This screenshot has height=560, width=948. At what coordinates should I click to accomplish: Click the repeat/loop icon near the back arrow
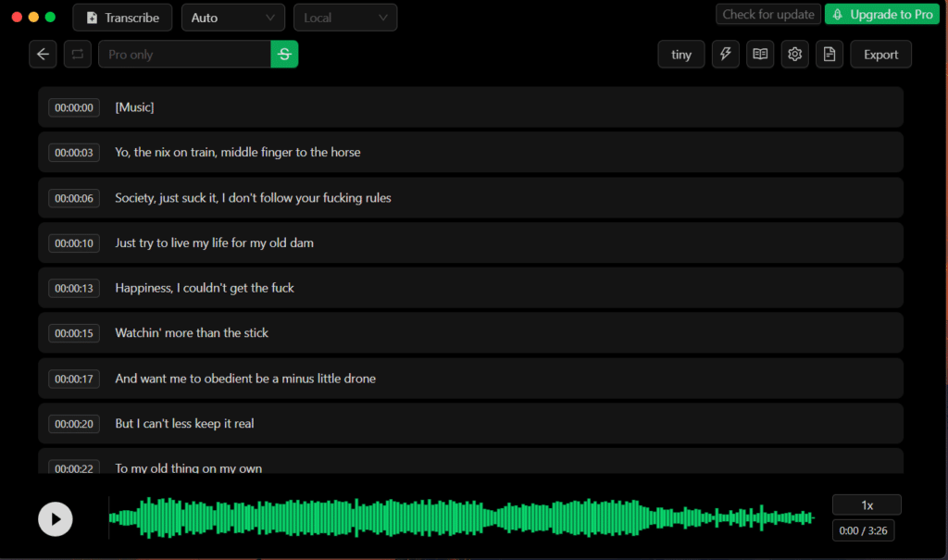click(x=77, y=54)
